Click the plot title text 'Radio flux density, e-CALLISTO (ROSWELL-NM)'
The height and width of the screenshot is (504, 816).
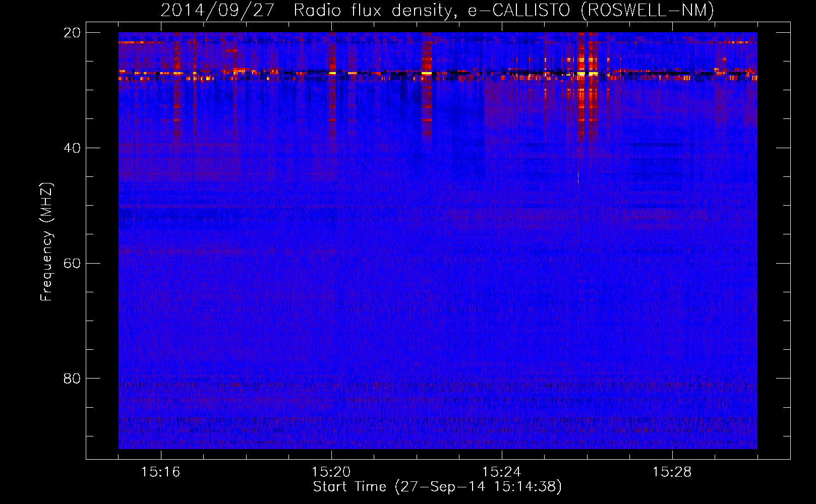[x=504, y=11]
